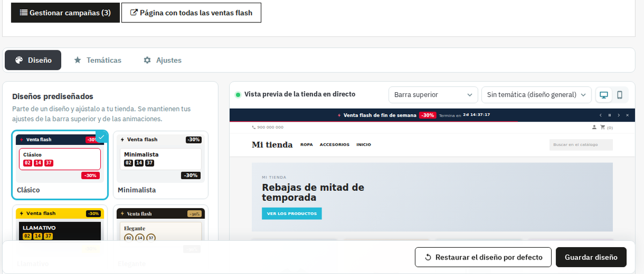
Task: Open the ACCESORIOS menu in preview
Action: click(x=334, y=145)
